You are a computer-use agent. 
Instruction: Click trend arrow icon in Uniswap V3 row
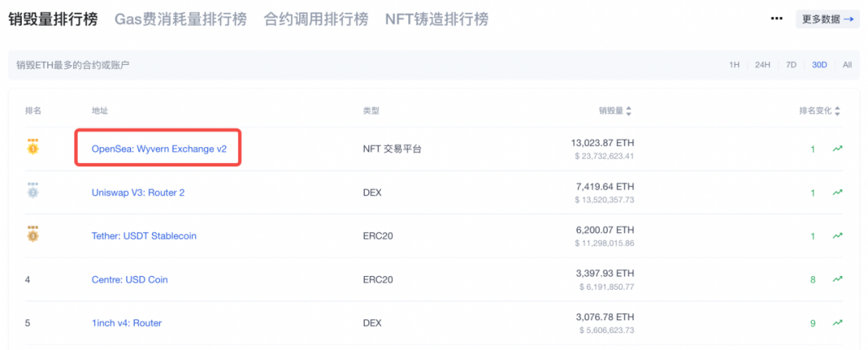pyautogui.click(x=837, y=193)
